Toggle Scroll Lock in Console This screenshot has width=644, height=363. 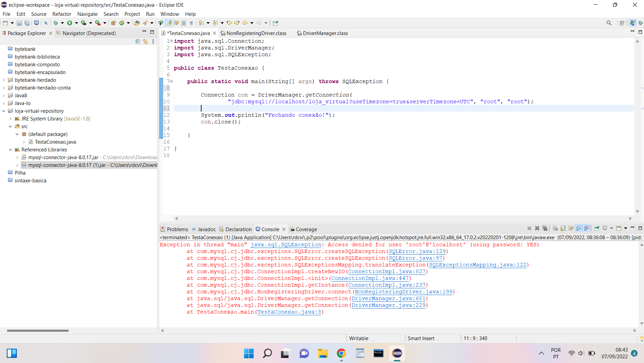coord(563,228)
